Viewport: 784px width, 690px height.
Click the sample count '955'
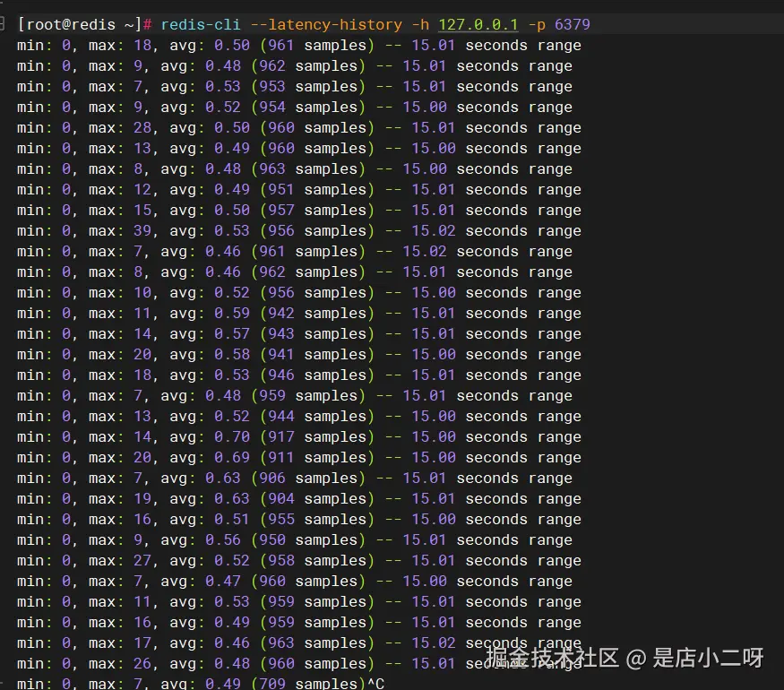(x=281, y=519)
